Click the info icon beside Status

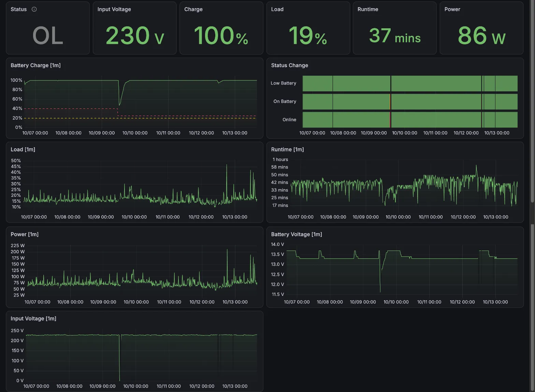tap(34, 9)
